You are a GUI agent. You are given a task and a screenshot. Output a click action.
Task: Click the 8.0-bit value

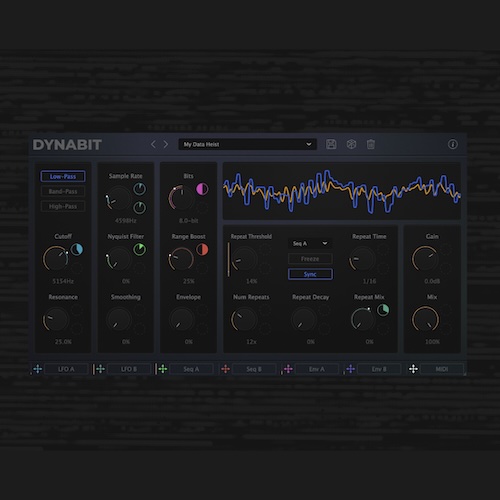189,221
